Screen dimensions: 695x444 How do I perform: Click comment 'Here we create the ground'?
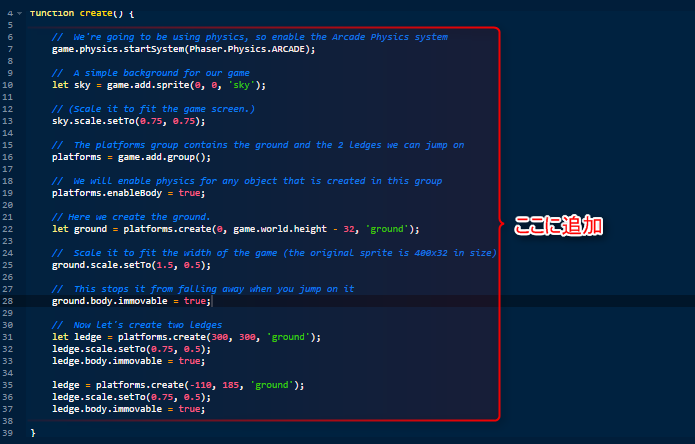point(131,217)
